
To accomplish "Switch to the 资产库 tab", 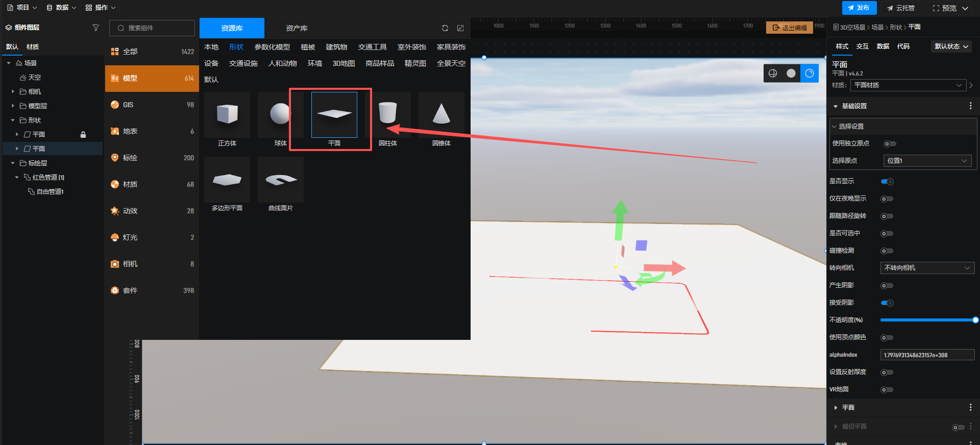I will pos(297,28).
